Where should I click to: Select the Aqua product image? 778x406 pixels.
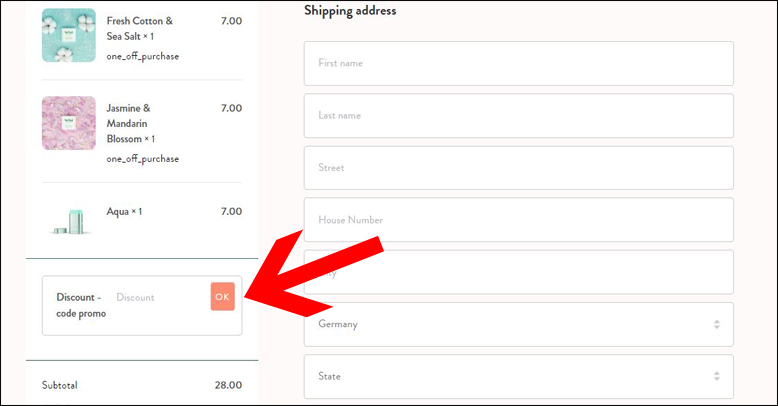[68, 221]
